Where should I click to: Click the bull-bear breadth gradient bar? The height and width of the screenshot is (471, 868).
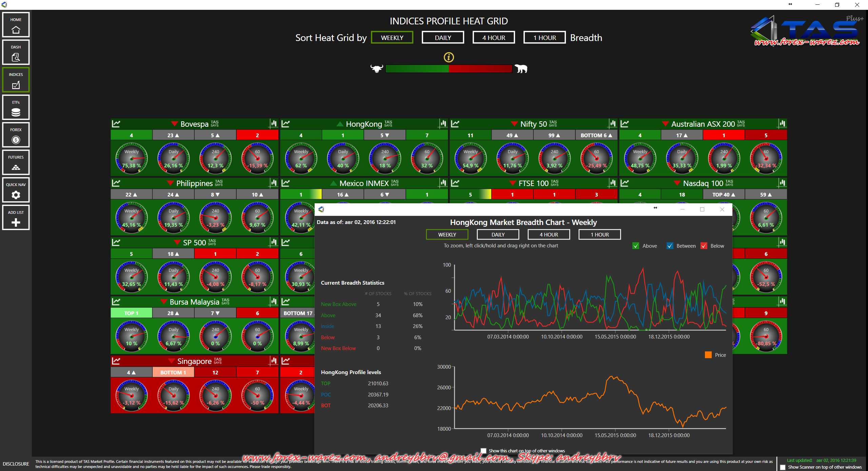click(x=449, y=69)
